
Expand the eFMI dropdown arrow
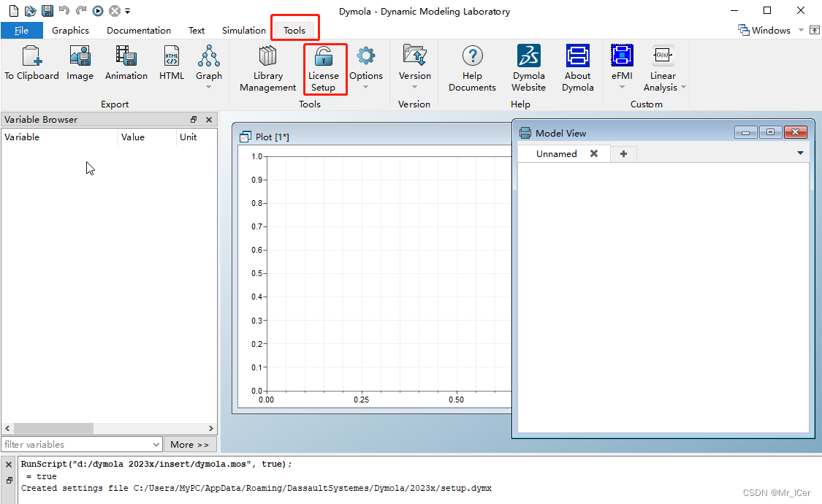click(x=623, y=87)
